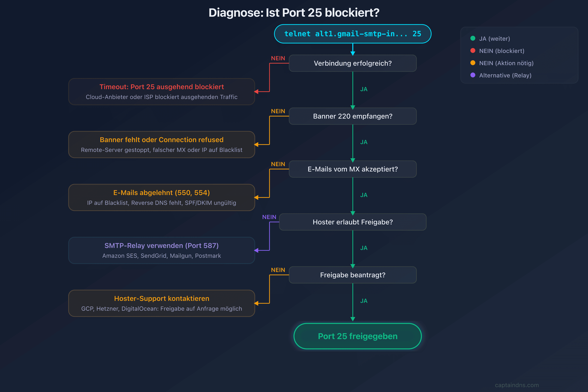Open the Hoster-Support kontaktieren box
588x392 pixels.
[x=162, y=303]
